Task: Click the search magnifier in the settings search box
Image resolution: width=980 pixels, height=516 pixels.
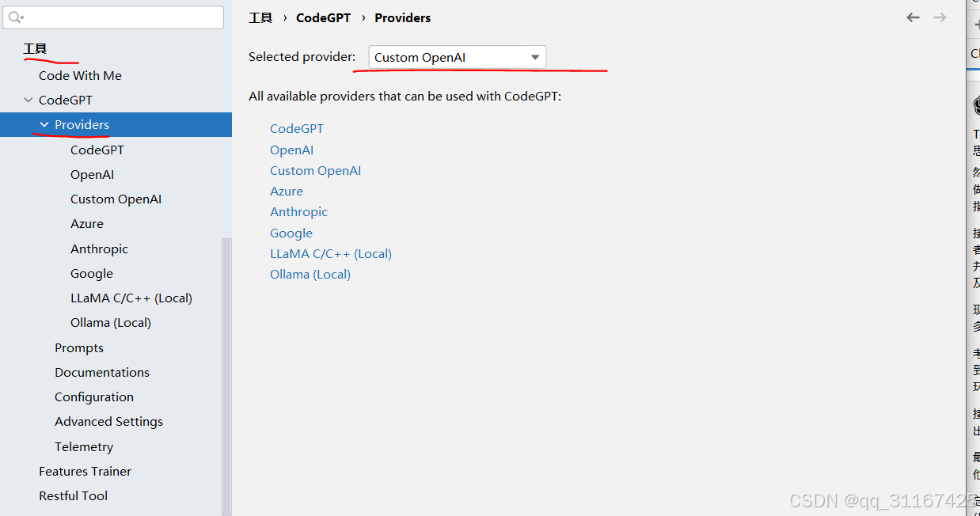Action: 15,16
